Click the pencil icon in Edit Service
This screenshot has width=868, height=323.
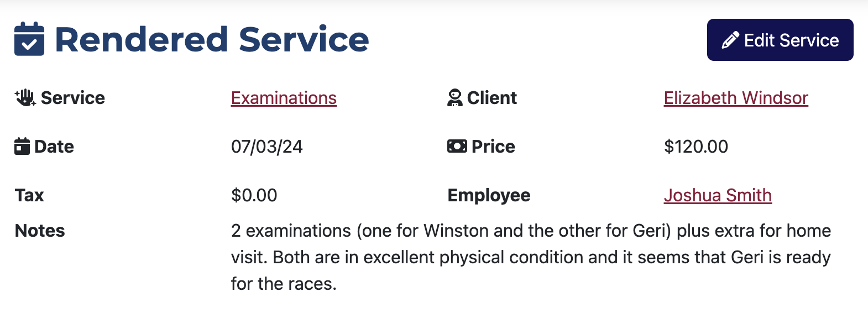730,40
